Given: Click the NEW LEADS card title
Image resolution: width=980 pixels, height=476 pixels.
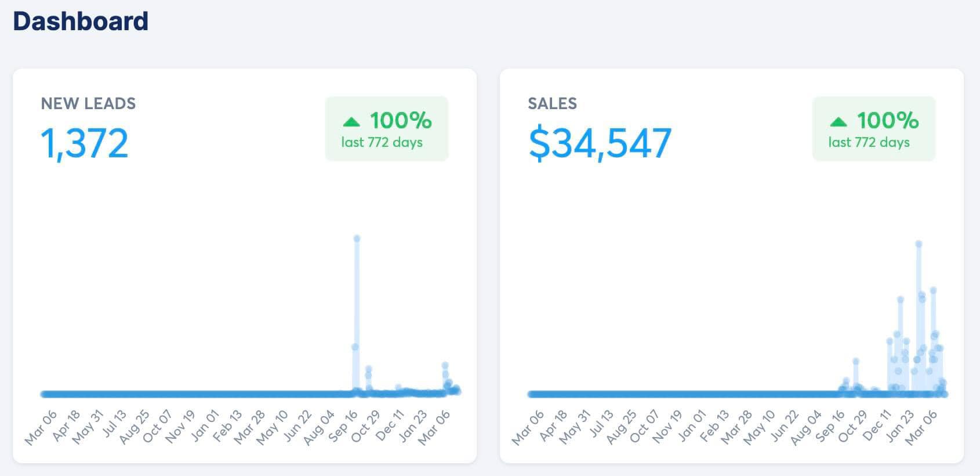Looking at the screenshot, I should [88, 103].
